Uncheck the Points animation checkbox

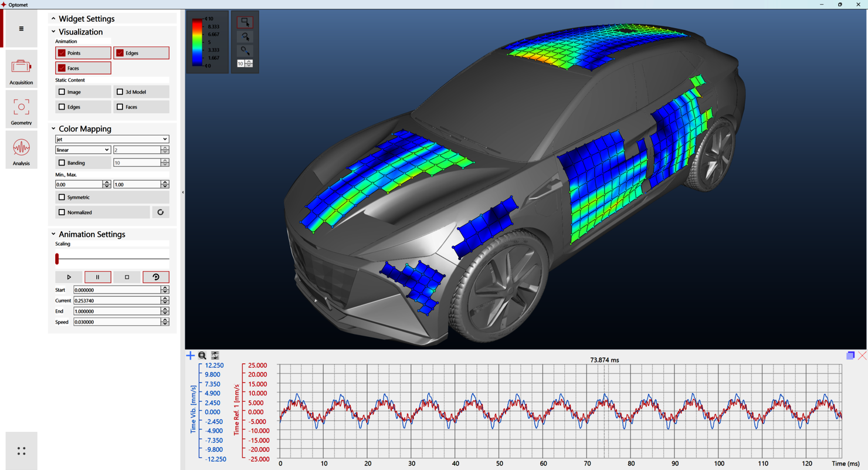[x=62, y=53]
